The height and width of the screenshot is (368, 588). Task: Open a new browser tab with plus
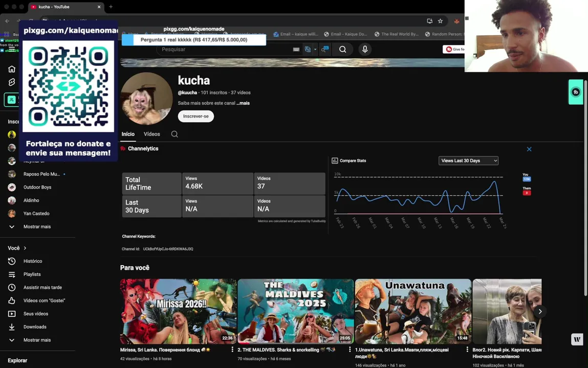point(111,7)
